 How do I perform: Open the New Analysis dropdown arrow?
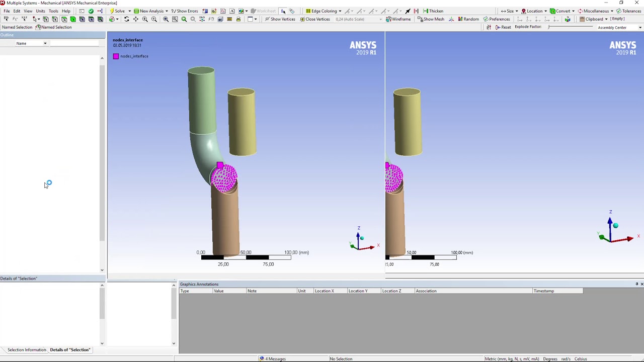tap(167, 11)
